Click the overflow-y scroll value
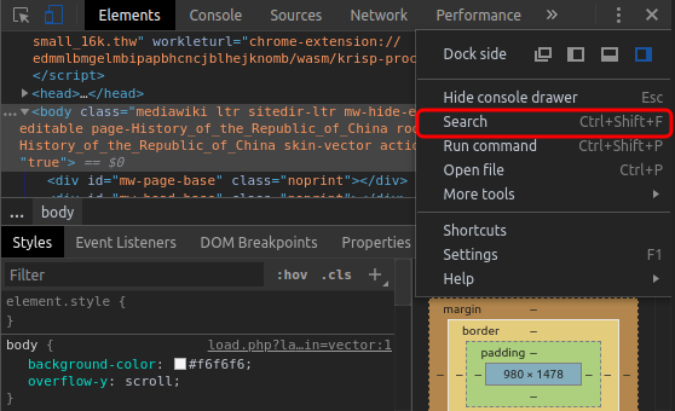Image resolution: width=675 pixels, height=411 pixels. pos(148,381)
